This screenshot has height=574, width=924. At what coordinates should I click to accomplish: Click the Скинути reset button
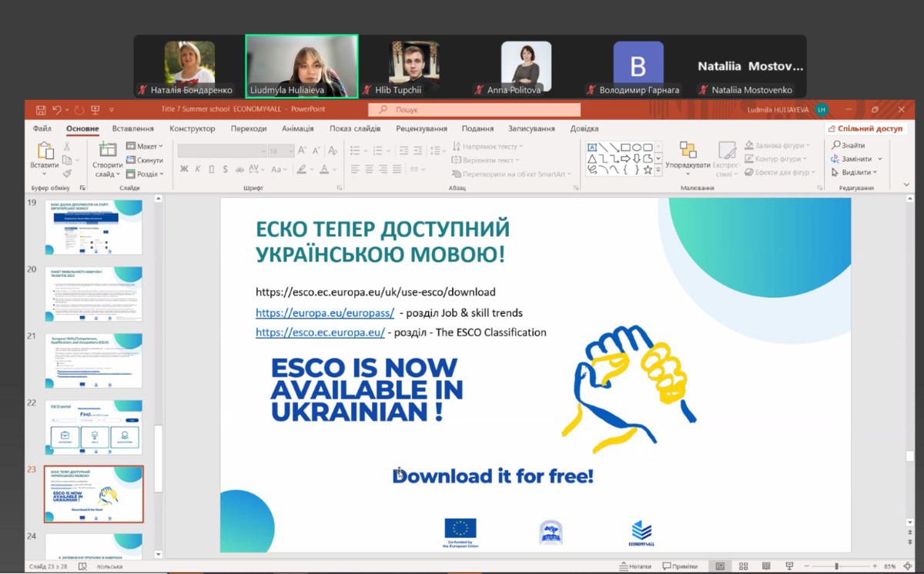pyautogui.click(x=144, y=160)
